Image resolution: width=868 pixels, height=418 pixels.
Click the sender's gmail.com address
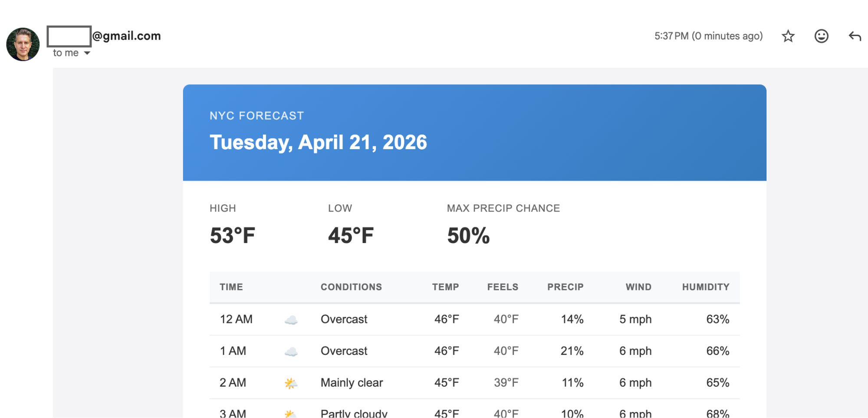[x=104, y=36]
